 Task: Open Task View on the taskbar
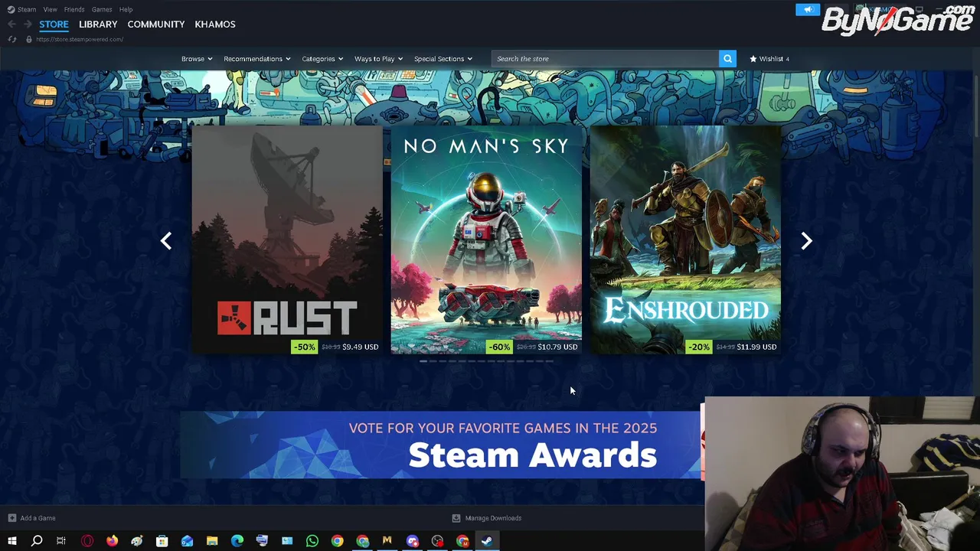[x=61, y=541]
